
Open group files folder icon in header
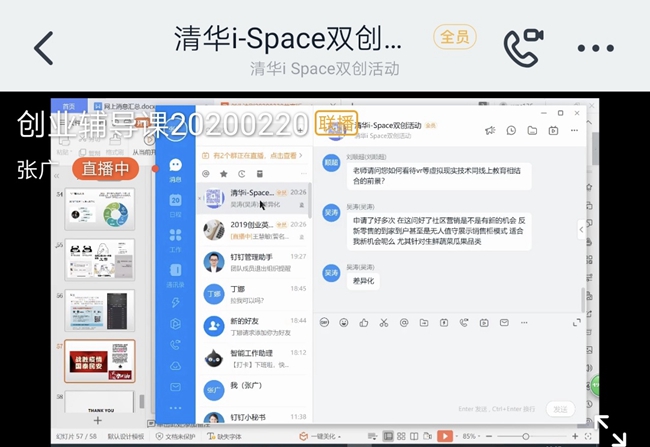pyautogui.click(x=532, y=131)
